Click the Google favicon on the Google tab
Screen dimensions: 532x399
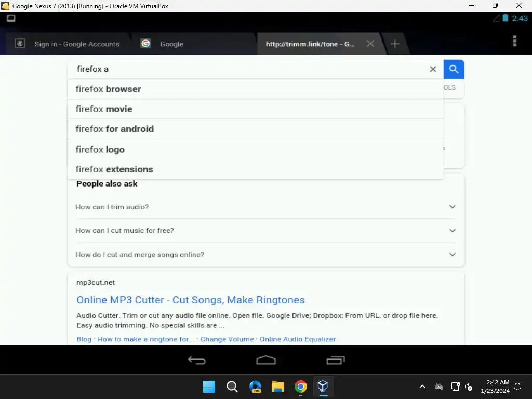145,44
